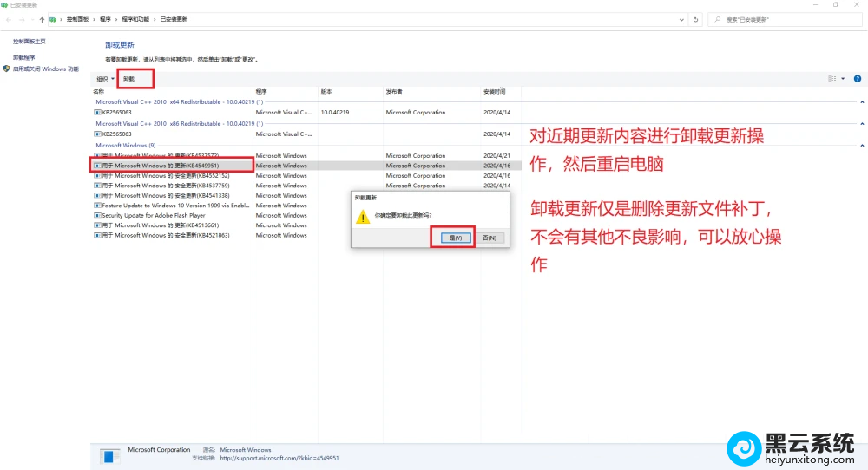Screen dimensions: 868x470
Task: Click the 2020/4/21 install date cell
Action: point(496,156)
